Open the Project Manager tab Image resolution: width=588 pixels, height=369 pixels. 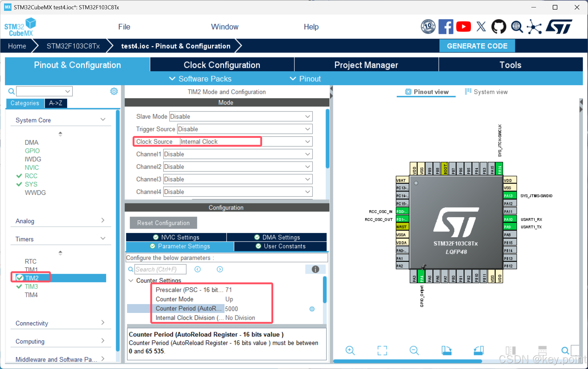tap(366, 65)
